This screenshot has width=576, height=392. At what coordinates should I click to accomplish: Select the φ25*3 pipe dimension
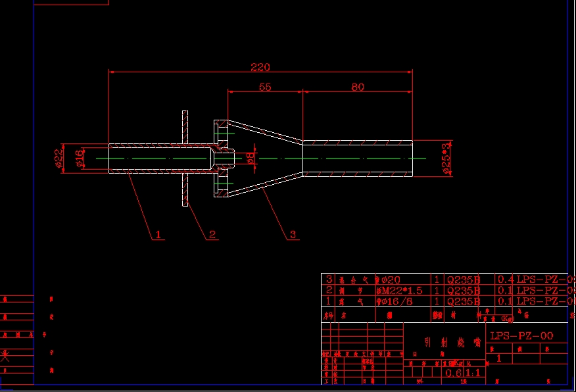pos(444,157)
